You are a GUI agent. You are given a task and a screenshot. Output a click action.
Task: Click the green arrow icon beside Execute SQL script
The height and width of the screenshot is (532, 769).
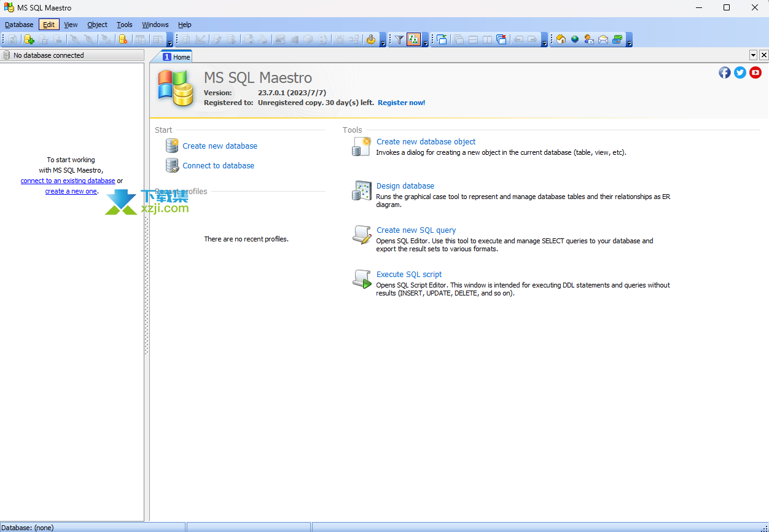click(362, 279)
